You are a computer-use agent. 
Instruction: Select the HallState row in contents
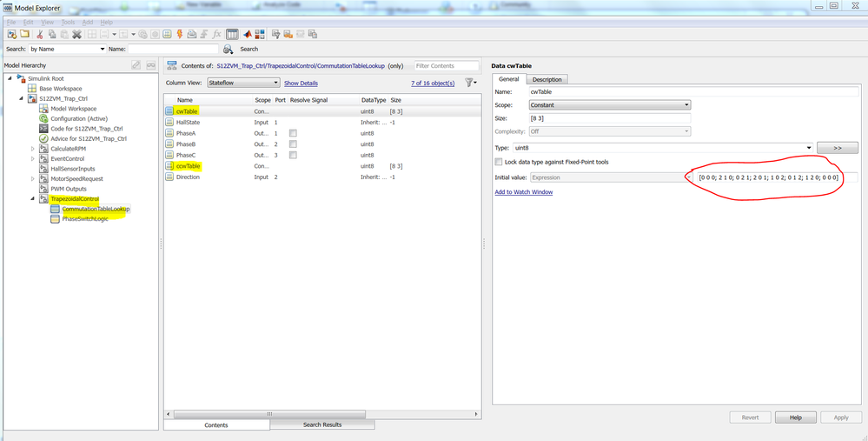click(x=322, y=123)
